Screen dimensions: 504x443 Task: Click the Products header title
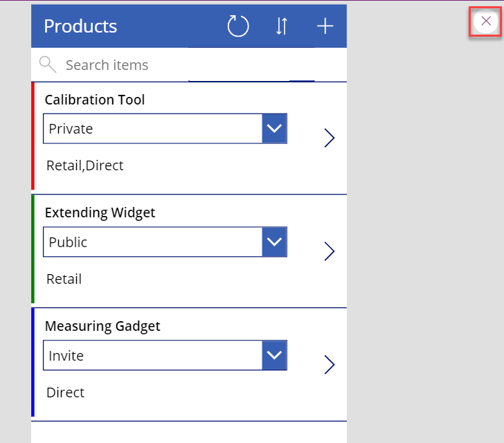click(80, 26)
